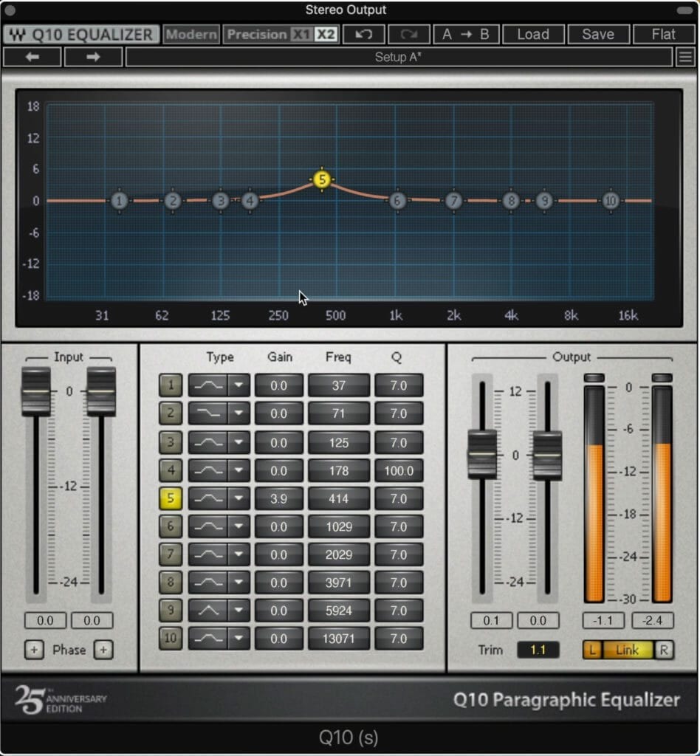
Task: Click the Load preset button
Action: (533, 34)
